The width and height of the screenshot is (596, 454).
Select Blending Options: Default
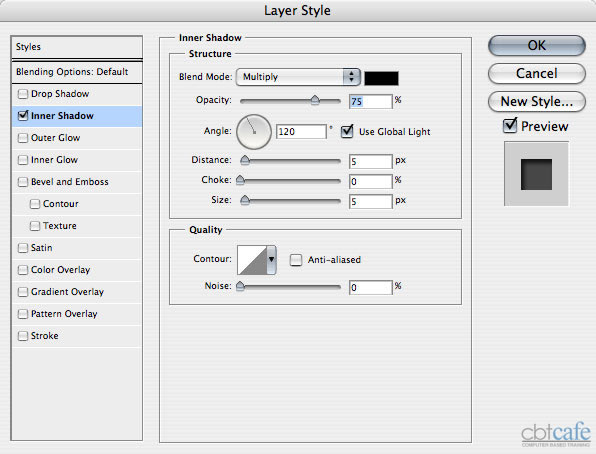pos(77,72)
